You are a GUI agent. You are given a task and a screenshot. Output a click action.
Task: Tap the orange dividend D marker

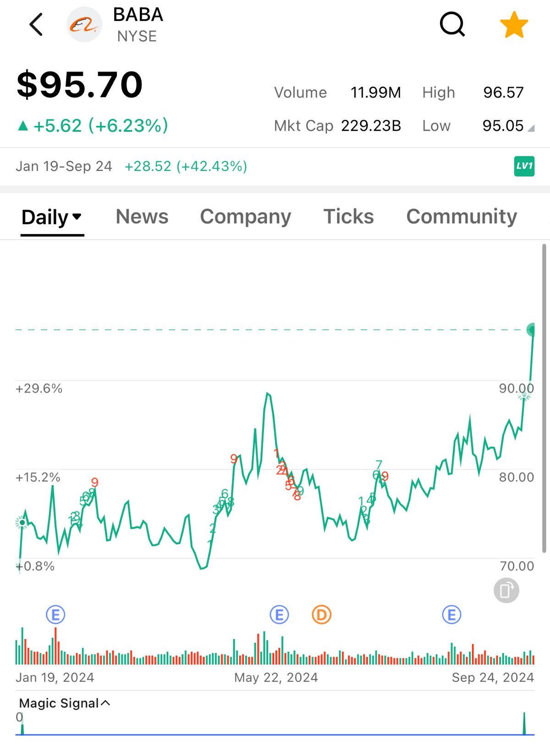(321, 615)
